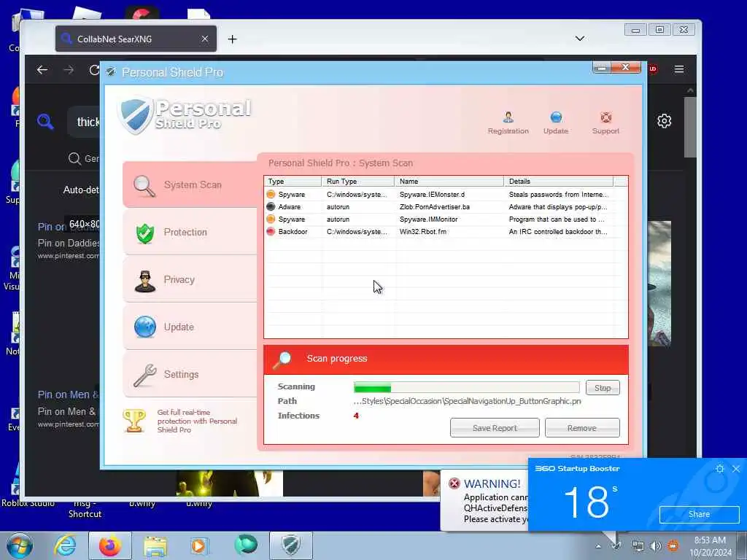Go back in the browser
The height and width of the screenshot is (560, 747).
(42, 70)
